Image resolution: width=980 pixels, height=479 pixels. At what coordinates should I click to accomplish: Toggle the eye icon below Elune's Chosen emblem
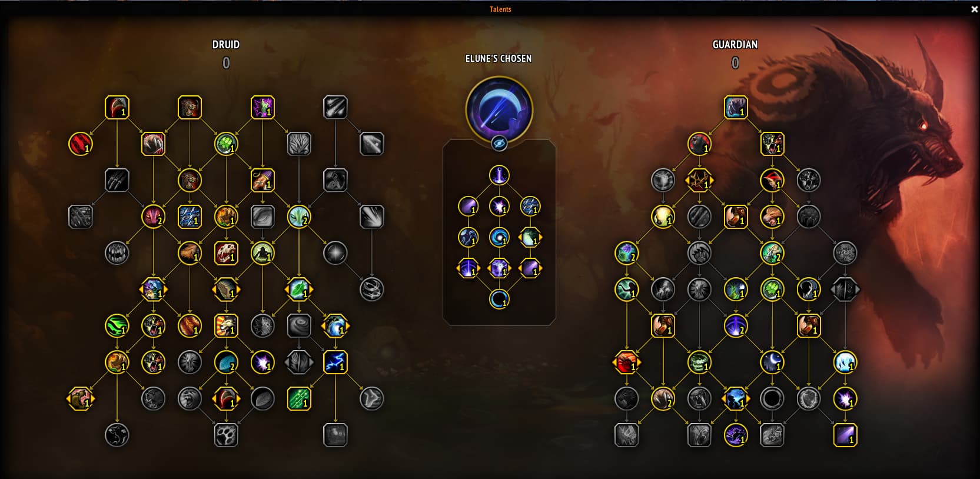(x=499, y=142)
